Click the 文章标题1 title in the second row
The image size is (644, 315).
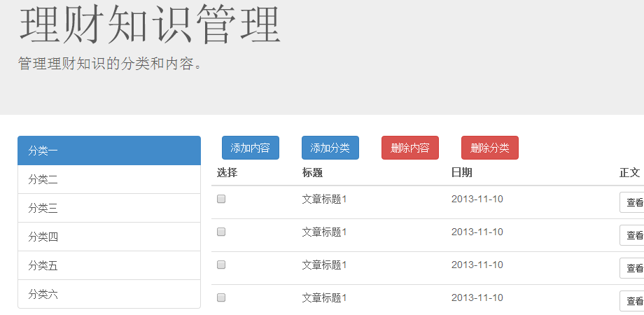tap(325, 232)
